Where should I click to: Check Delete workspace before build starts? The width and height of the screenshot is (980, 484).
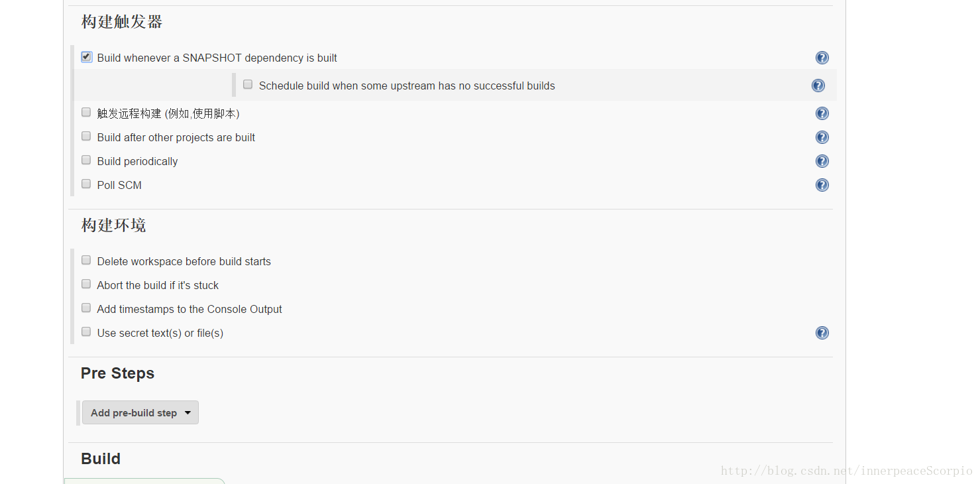[x=86, y=260]
